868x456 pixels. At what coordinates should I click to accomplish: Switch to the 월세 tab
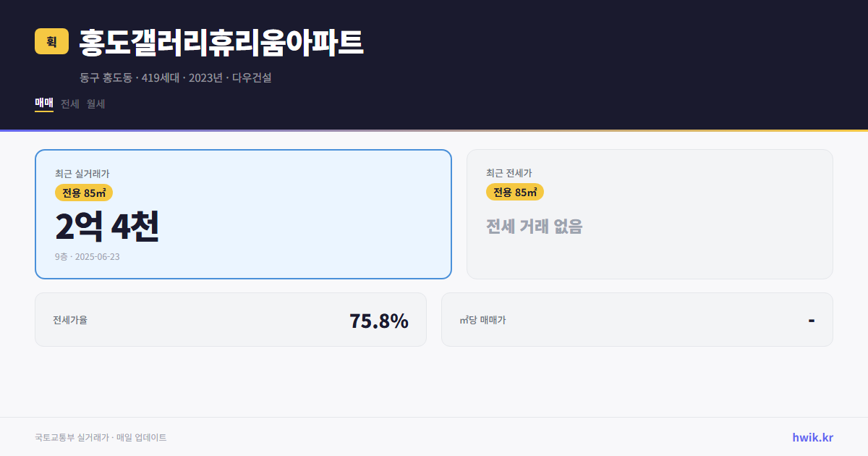(94, 104)
